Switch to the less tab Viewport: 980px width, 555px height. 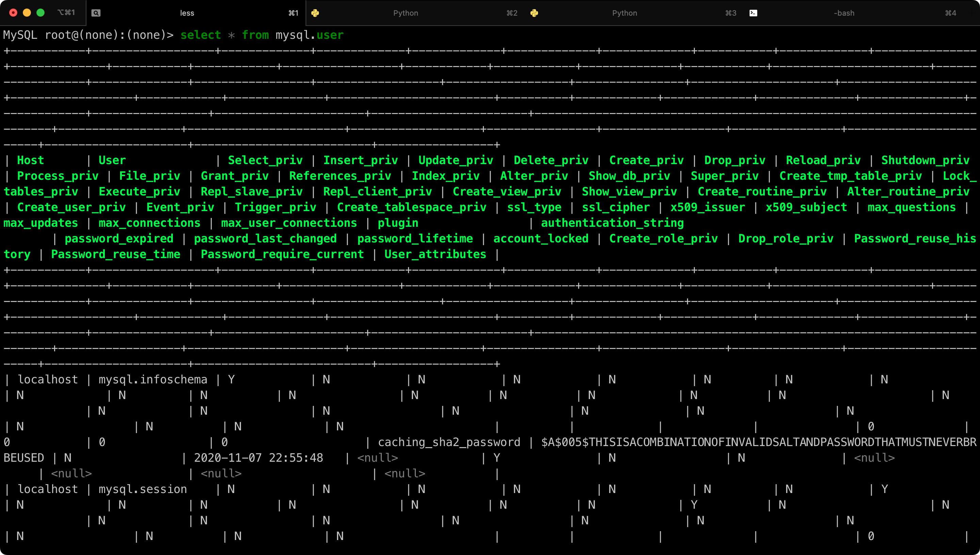point(187,13)
